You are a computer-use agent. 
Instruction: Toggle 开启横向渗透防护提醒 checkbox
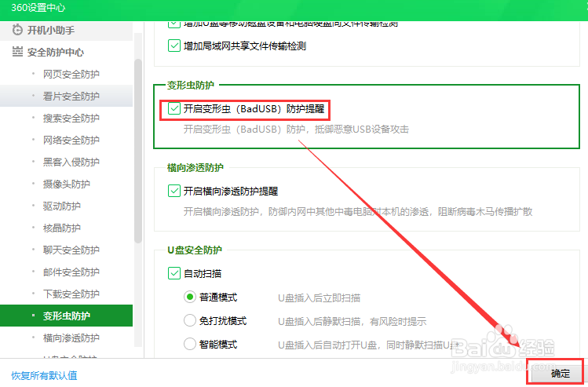[x=174, y=191]
